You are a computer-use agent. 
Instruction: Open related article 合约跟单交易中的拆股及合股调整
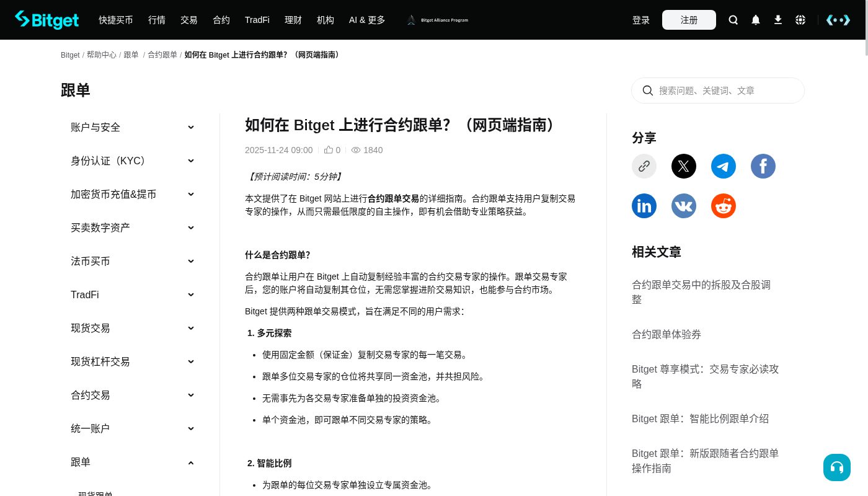pos(701,292)
